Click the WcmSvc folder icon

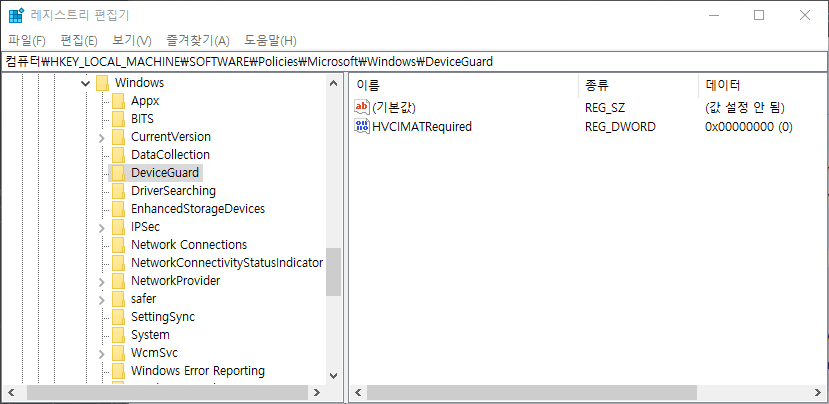(118, 352)
